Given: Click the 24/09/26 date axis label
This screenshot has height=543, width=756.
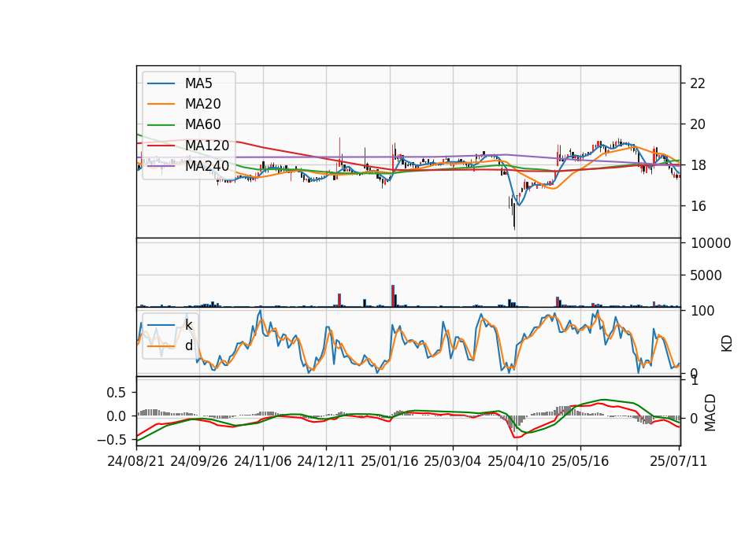Looking at the screenshot, I should [199, 461].
